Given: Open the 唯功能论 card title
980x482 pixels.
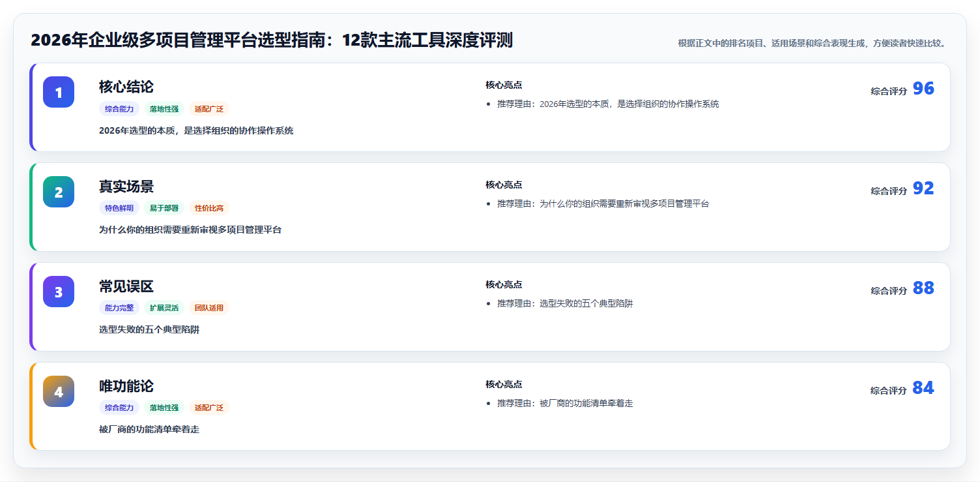Looking at the screenshot, I should pyautogui.click(x=126, y=386).
